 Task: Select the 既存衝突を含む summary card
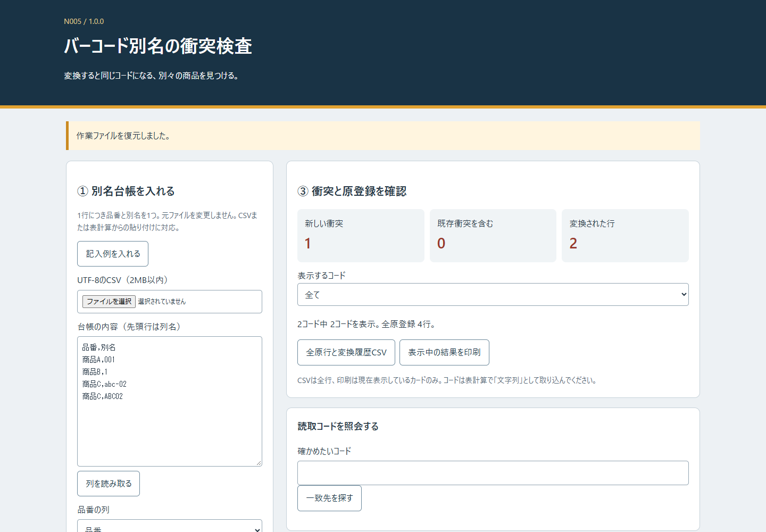(x=493, y=235)
